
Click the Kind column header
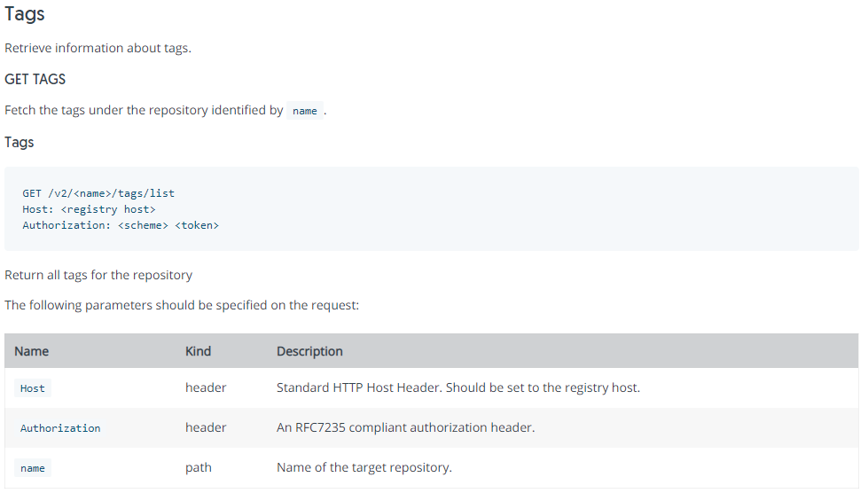pyautogui.click(x=199, y=351)
